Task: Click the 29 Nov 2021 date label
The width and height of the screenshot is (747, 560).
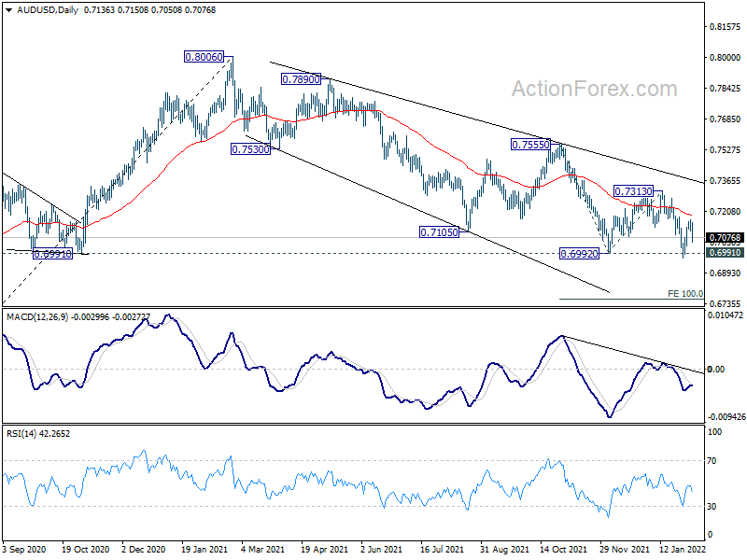Action: pyautogui.click(x=624, y=549)
